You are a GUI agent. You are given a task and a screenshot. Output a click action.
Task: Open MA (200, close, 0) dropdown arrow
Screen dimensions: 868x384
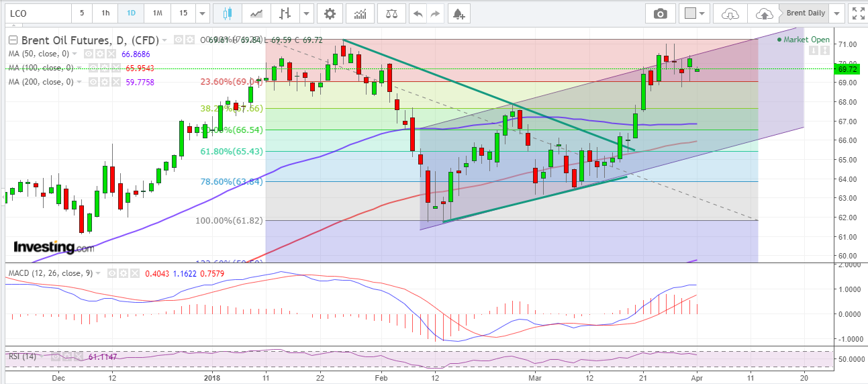79,82
